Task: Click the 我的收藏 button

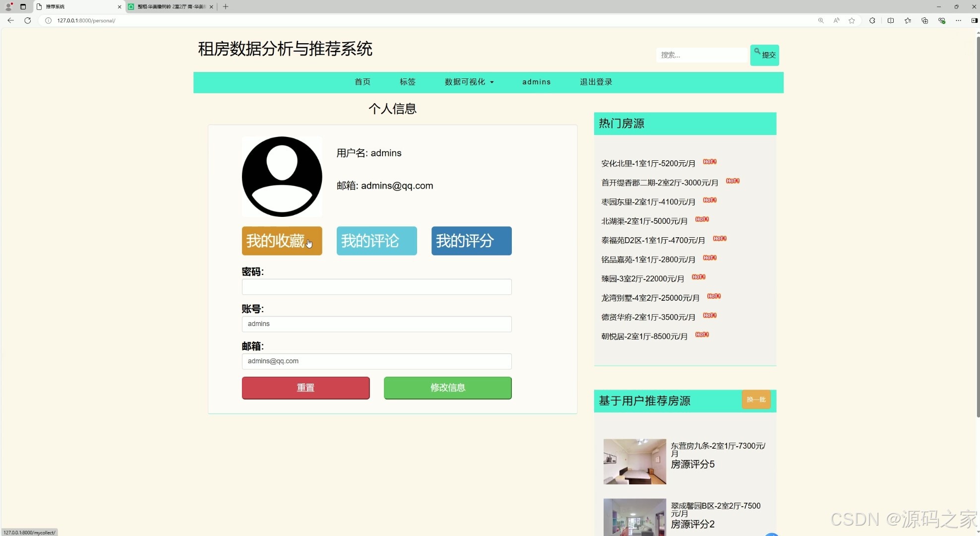Action: click(282, 241)
